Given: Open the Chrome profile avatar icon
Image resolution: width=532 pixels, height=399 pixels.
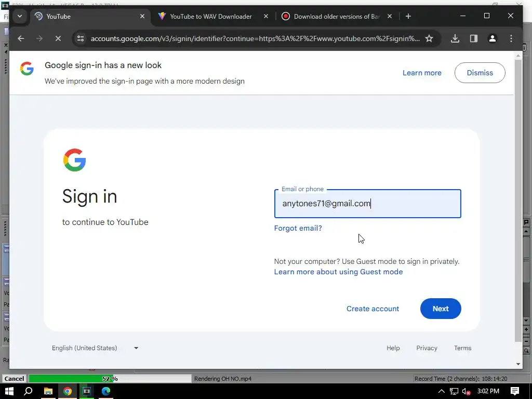Looking at the screenshot, I should [493, 38].
